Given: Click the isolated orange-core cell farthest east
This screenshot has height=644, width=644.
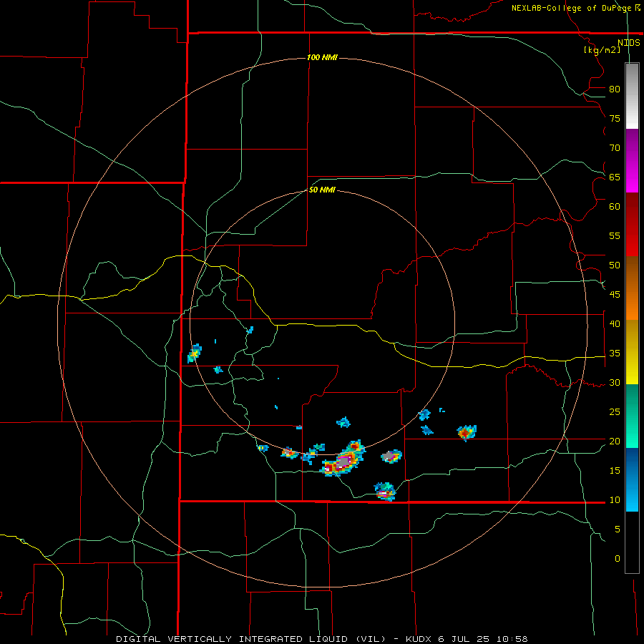Looking at the screenshot, I should pos(467,432).
